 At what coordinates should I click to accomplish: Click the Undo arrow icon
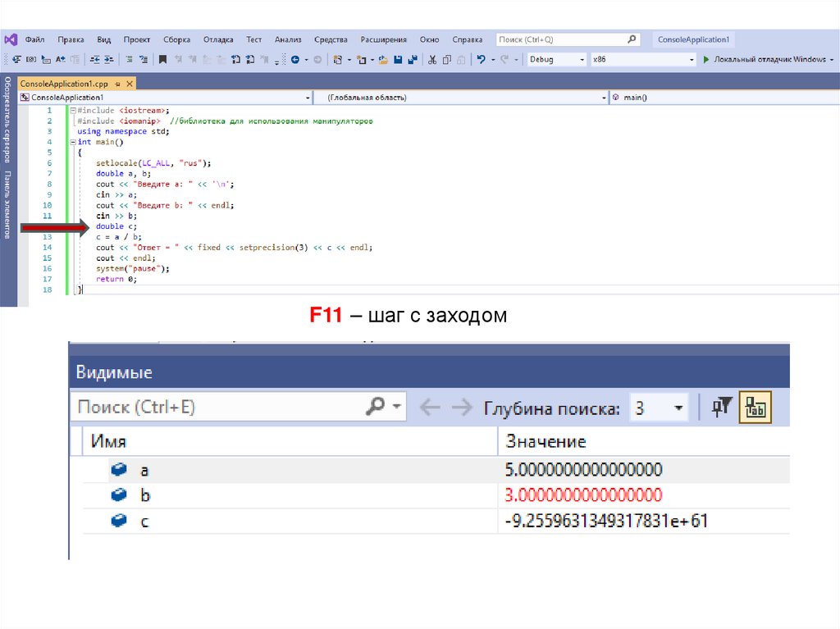click(481, 59)
